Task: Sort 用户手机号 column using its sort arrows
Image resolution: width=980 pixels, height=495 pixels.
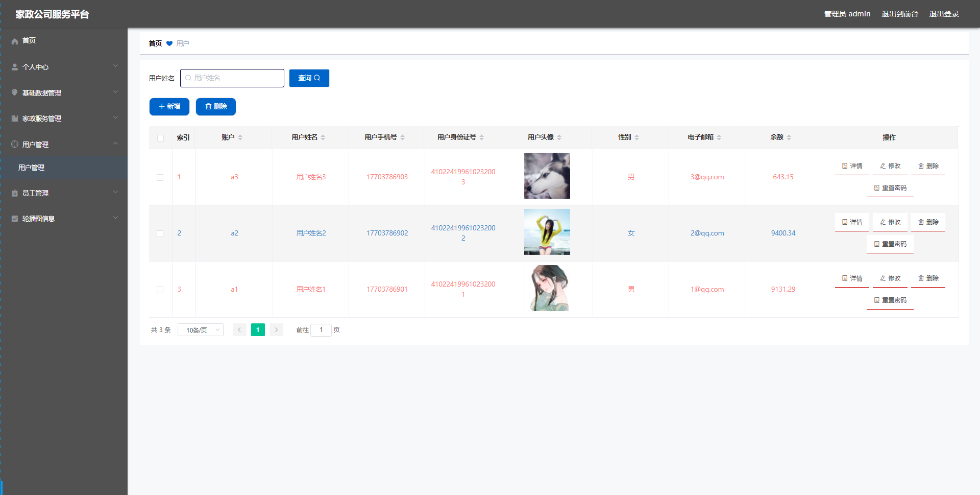Action: pyautogui.click(x=403, y=137)
